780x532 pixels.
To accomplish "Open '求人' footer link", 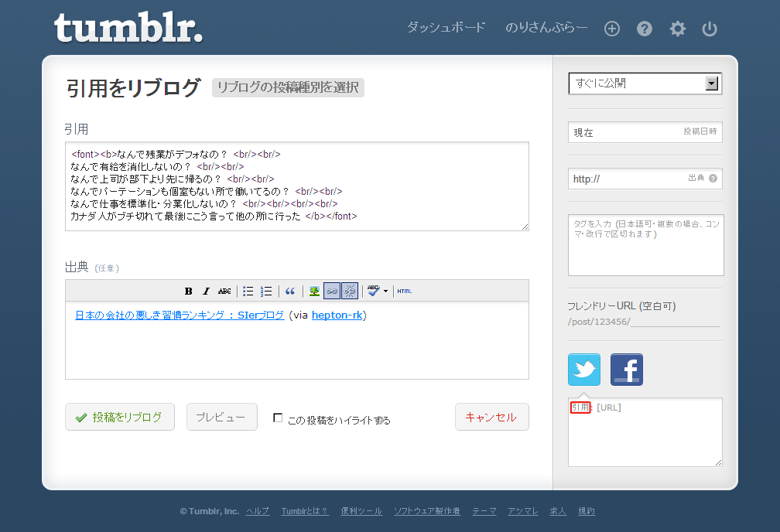I will click(x=558, y=511).
